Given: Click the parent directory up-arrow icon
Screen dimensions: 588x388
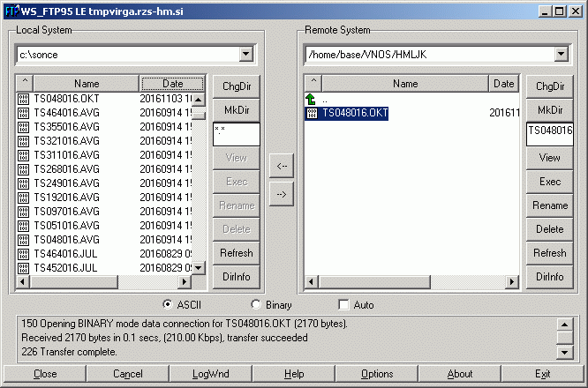Looking at the screenshot, I should click(311, 100).
